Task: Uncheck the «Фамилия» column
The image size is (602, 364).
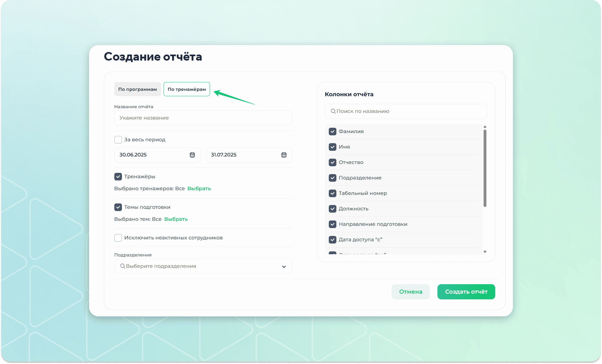Action: 333,132
